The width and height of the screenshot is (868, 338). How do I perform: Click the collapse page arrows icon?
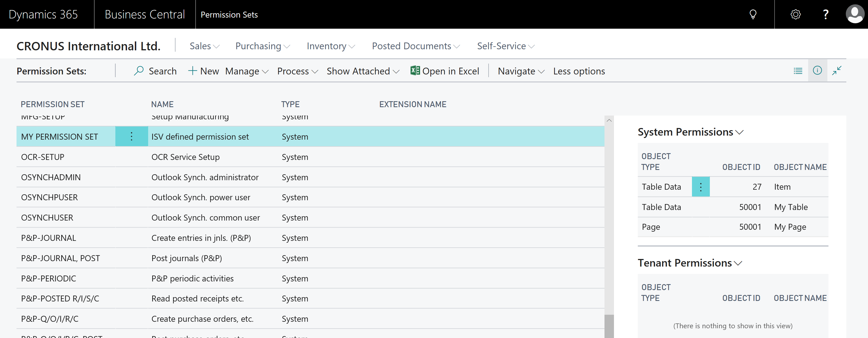pos(837,70)
